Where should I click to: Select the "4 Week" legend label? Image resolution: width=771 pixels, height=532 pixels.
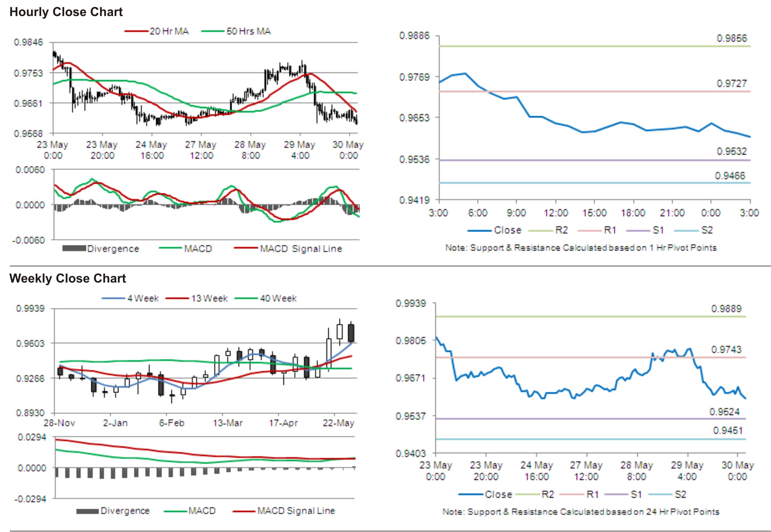coord(143,299)
